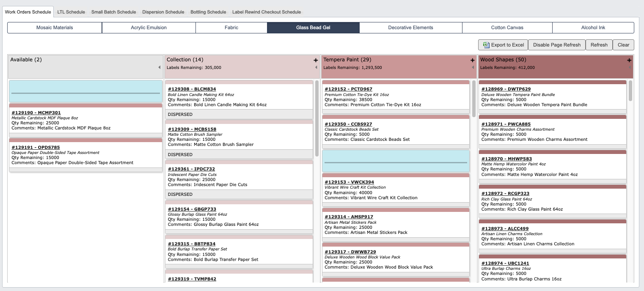The image size is (644, 291).
Task: Select the Label Rewind Checkout Schedule tab
Action: pyautogui.click(x=266, y=12)
